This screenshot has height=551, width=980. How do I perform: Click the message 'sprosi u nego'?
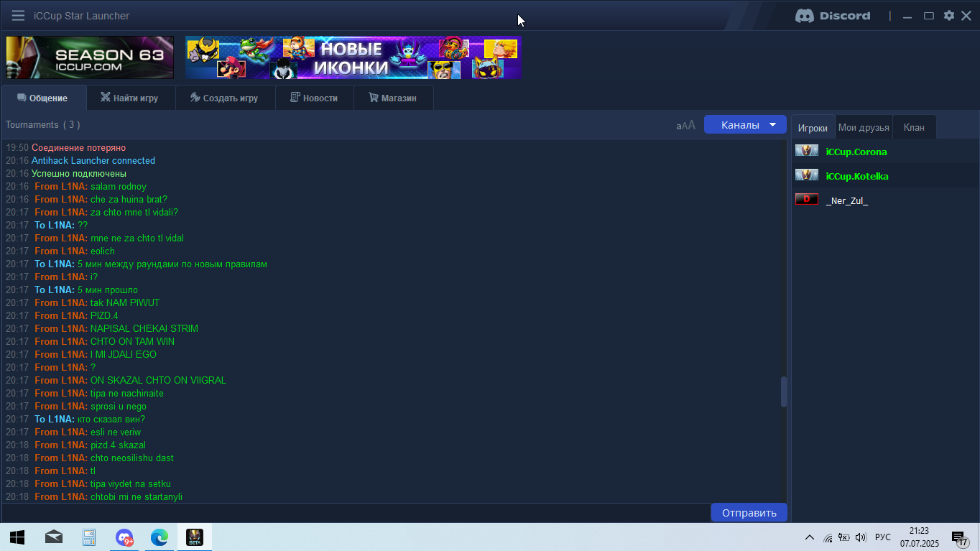pyautogui.click(x=119, y=407)
